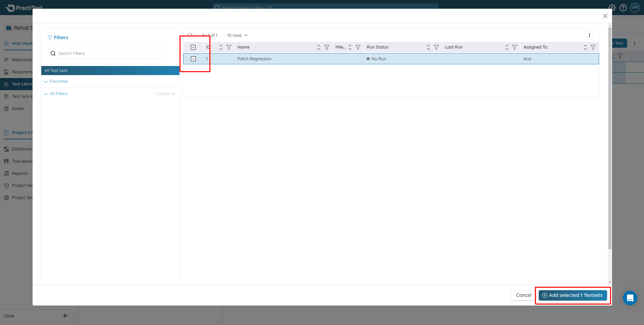Open the chat support bubble
This screenshot has height=325, width=644.
pyautogui.click(x=630, y=298)
